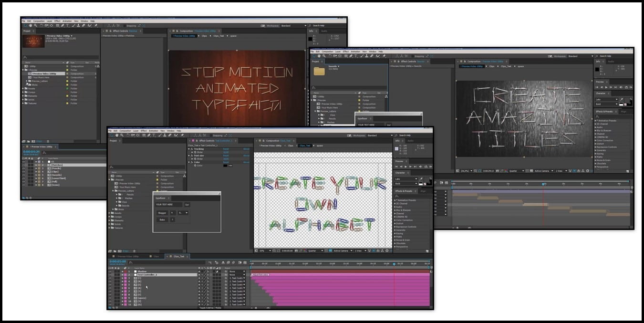Open the Bold style dropdown in the Alphabet window Character panel
Viewport: 644px width, 323px height.
click(x=406, y=184)
